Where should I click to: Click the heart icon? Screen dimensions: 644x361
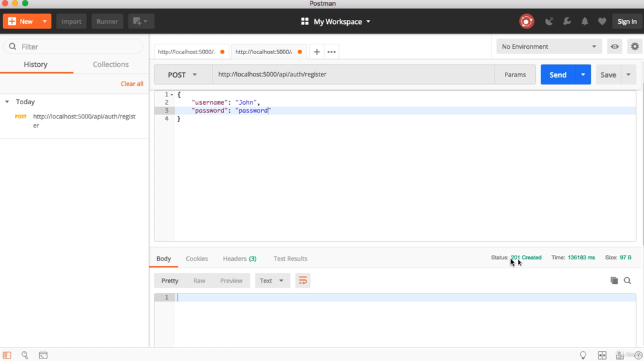coord(602,21)
